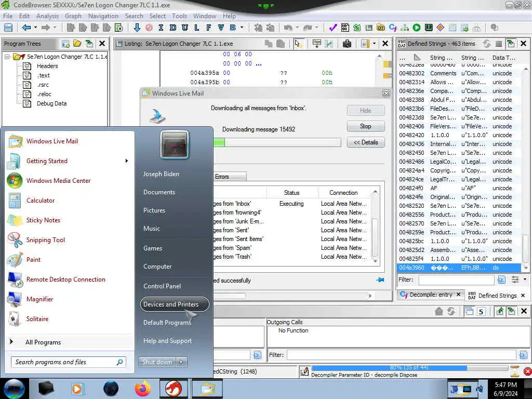Collapse the Se7en Logon Changer tree root
Image resolution: width=532 pixels, height=399 pixels.
pyautogui.click(x=7, y=57)
